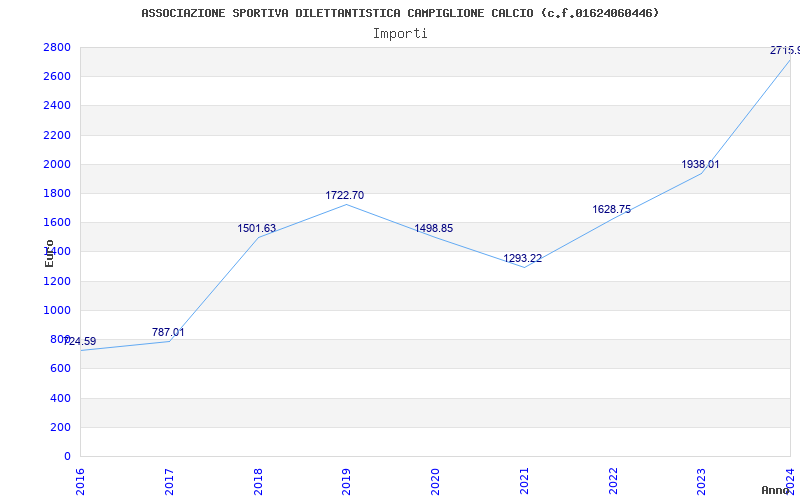Viewport: 800px width, 500px height.
Task: Select data label 1722.70
Action: click(345, 195)
